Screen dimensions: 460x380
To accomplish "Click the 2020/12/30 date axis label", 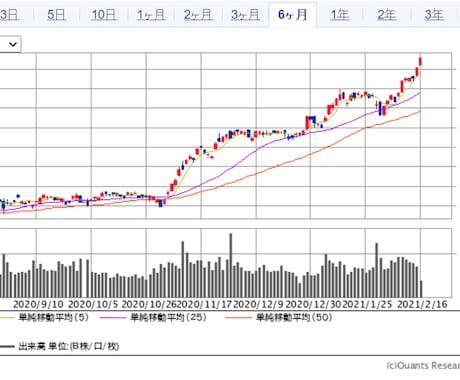I will (x=314, y=304).
